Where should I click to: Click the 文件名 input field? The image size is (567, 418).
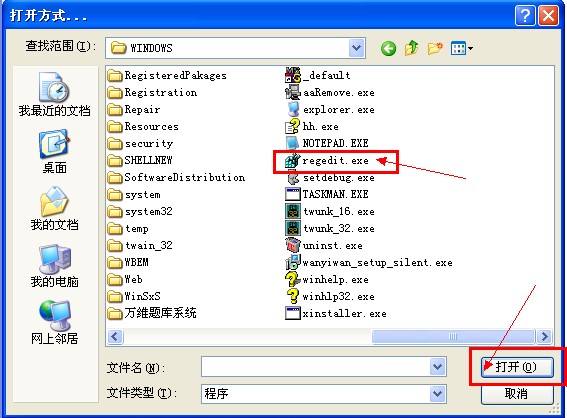coord(316,367)
